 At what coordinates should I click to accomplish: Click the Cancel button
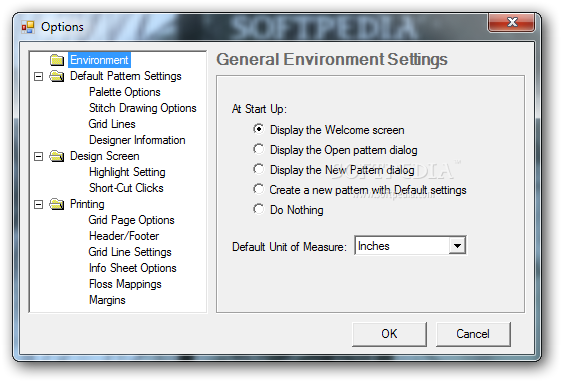click(473, 334)
